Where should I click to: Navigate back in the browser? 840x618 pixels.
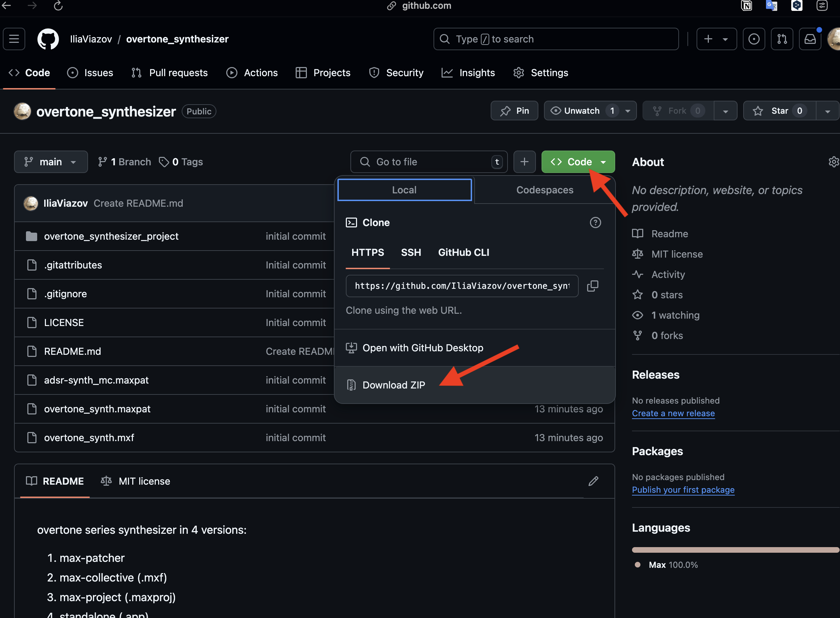[6, 6]
